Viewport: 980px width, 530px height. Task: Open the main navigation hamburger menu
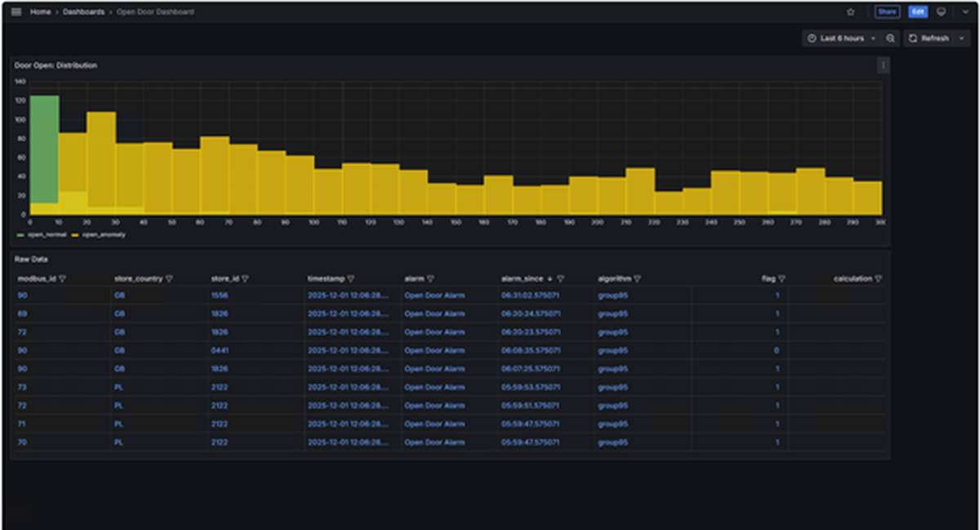(16, 11)
